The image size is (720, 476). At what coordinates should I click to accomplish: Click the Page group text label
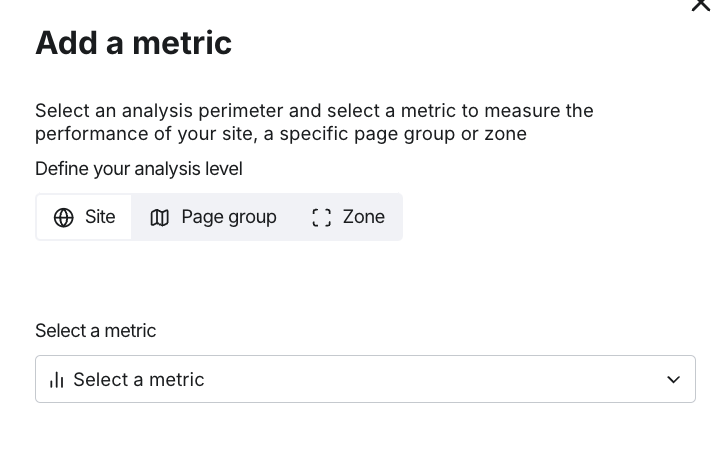pyautogui.click(x=229, y=217)
